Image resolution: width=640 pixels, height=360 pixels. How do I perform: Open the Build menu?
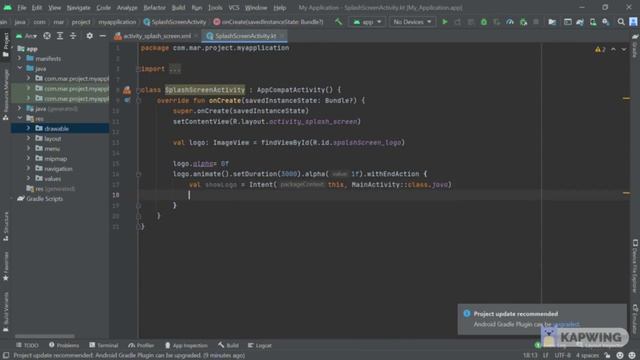[178, 8]
